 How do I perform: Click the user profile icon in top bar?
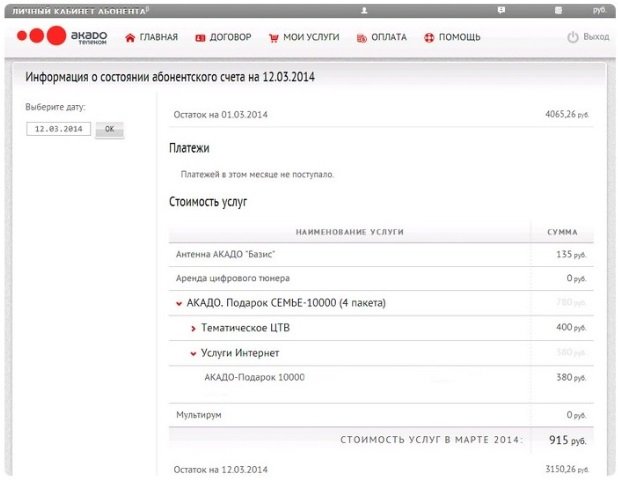364,11
